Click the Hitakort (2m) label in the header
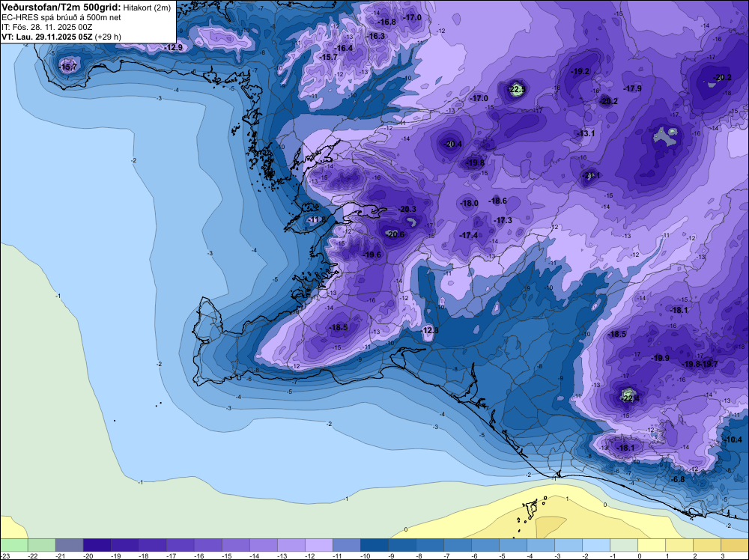749x560 pixels. (147, 7)
